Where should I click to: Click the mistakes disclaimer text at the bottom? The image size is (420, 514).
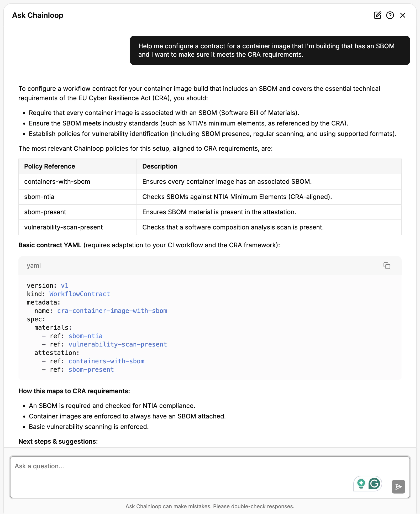210,506
